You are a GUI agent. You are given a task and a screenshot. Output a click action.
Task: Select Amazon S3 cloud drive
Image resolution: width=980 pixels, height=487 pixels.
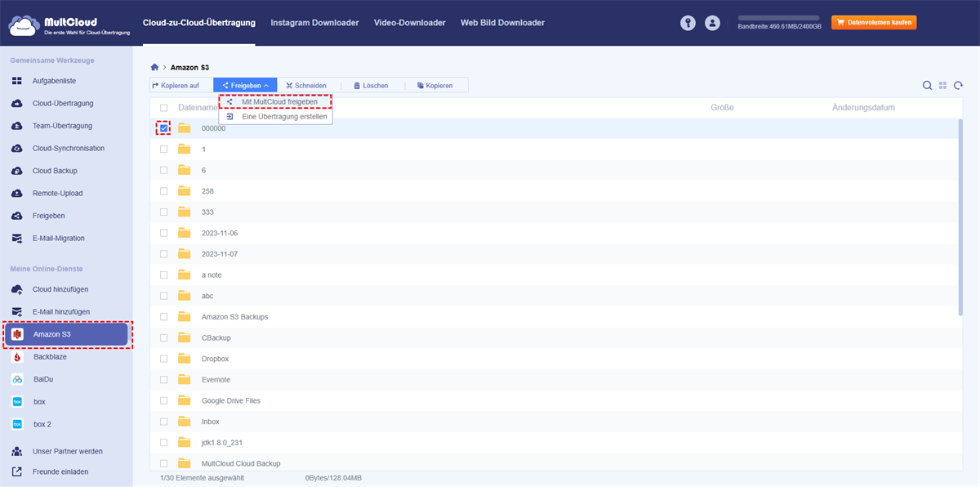67,335
